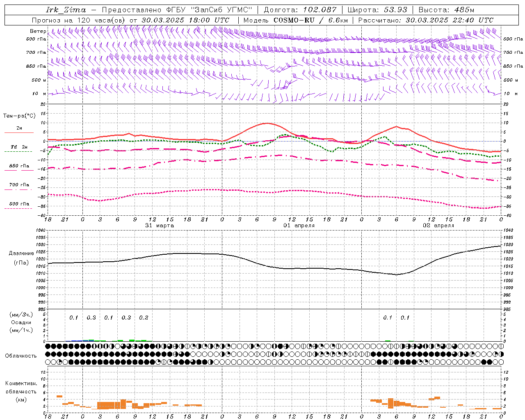Click the 'Ветер' wind panel label
525x420 pixels.
coord(38,31)
